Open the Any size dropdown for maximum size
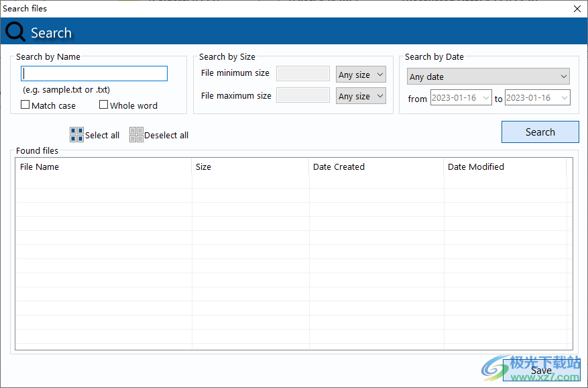Image resolution: width=588 pixels, height=388 pixels. (361, 96)
